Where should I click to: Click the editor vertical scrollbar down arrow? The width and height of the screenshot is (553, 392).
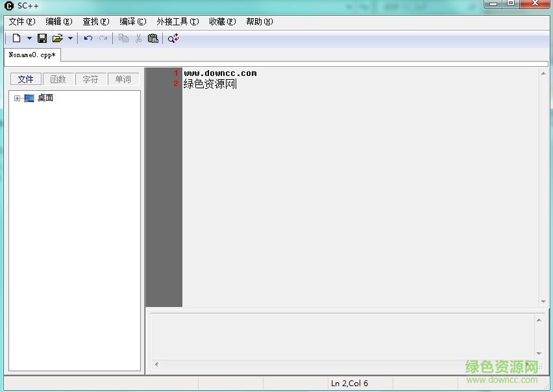coord(543,300)
